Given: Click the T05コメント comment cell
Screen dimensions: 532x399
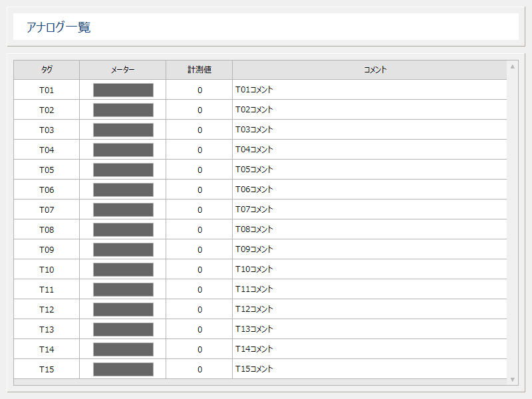Looking at the screenshot, I should (370, 170).
